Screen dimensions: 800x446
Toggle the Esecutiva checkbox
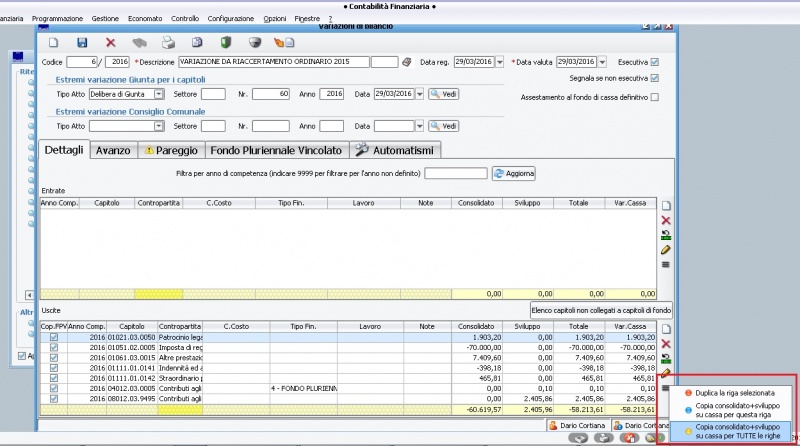655,62
